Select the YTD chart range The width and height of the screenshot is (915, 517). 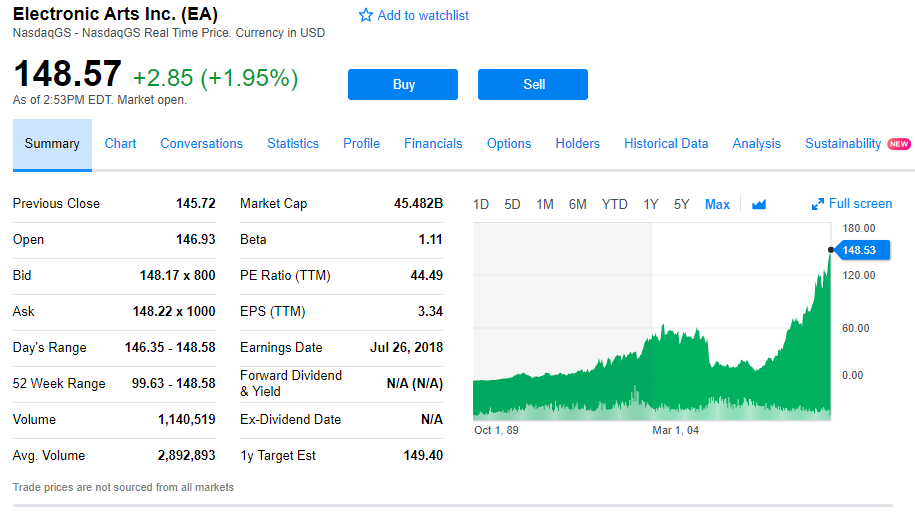coord(614,204)
